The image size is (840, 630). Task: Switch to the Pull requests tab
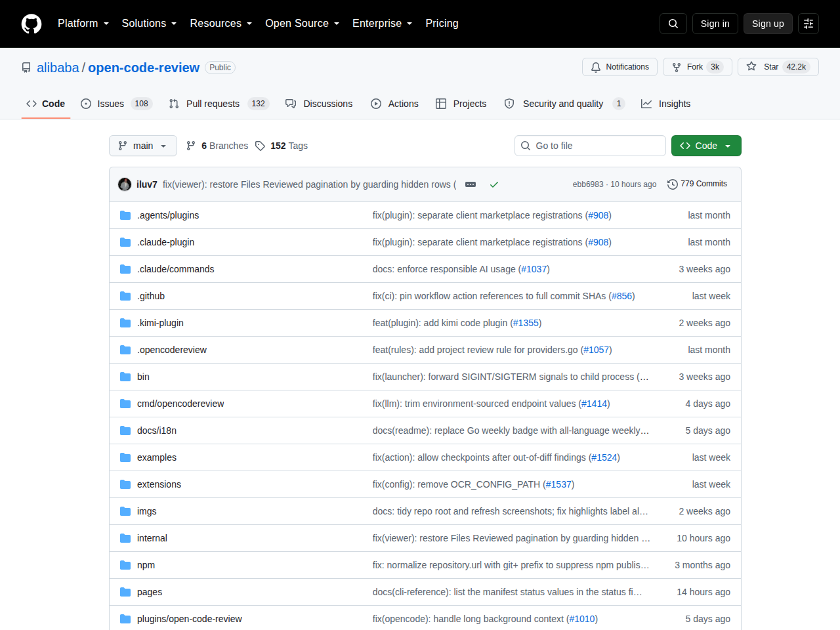click(219, 104)
